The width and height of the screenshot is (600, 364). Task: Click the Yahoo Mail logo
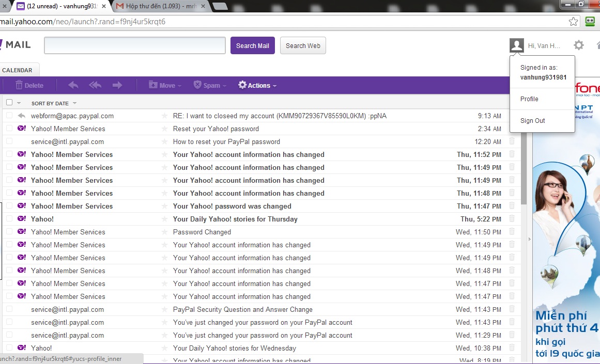[16, 45]
